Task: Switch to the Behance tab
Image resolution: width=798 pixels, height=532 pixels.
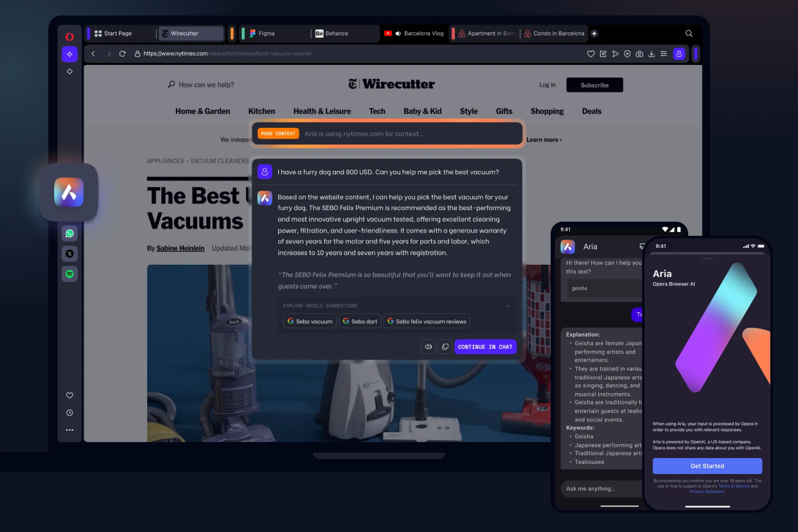Action: pos(346,33)
